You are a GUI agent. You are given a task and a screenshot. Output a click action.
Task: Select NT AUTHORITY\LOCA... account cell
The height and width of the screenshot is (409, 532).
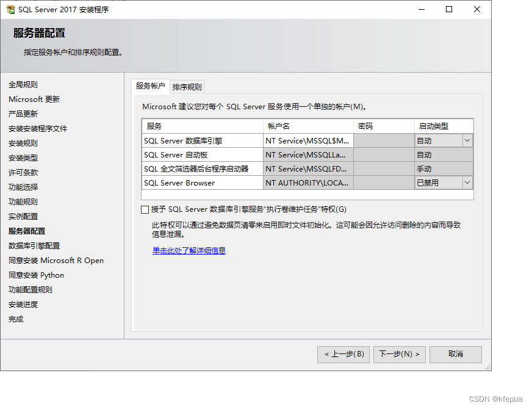308,183
